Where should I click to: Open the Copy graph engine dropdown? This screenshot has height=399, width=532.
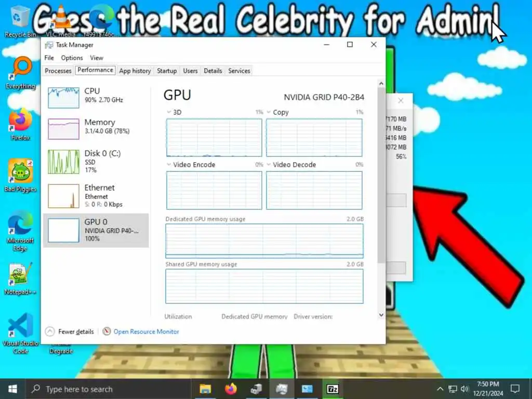[x=269, y=112]
